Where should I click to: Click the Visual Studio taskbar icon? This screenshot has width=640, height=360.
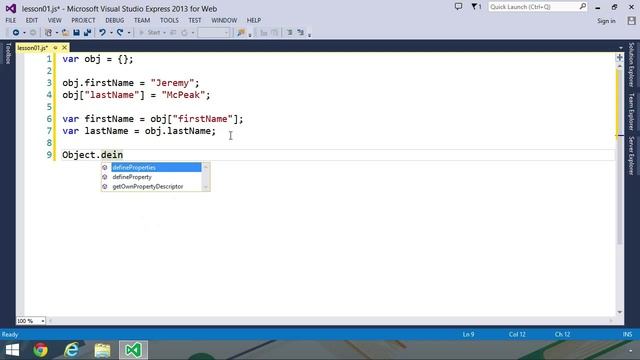(x=133, y=350)
